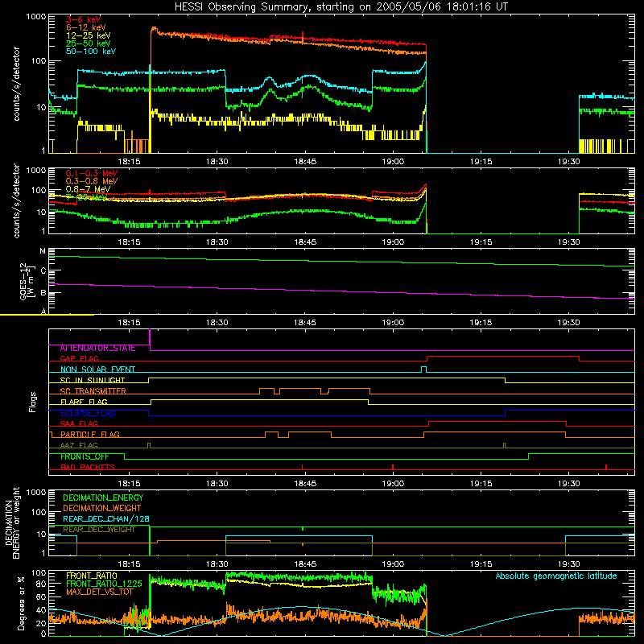Click the Absolute geomagnetic latitude label
Screen dimensions: 644x644
coord(556,576)
